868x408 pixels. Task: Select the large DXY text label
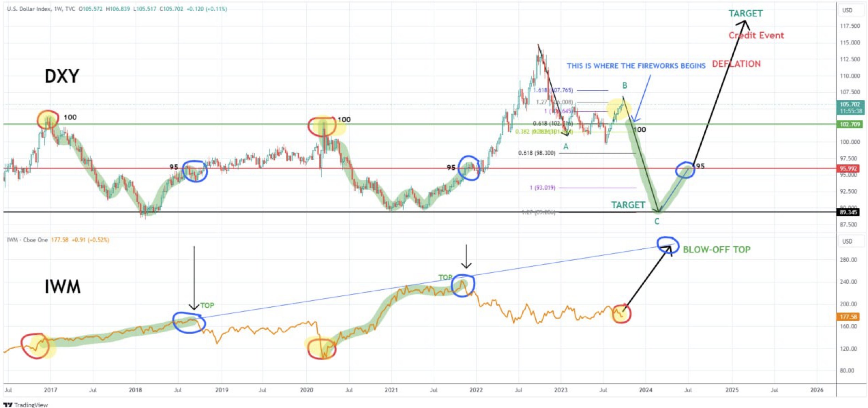point(62,76)
